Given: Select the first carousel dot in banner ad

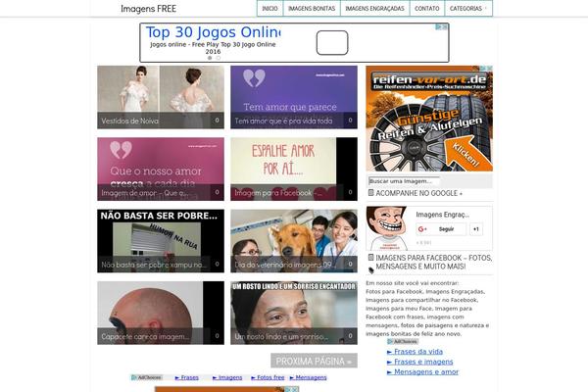Looking at the screenshot, I should [x=210, y=58].
